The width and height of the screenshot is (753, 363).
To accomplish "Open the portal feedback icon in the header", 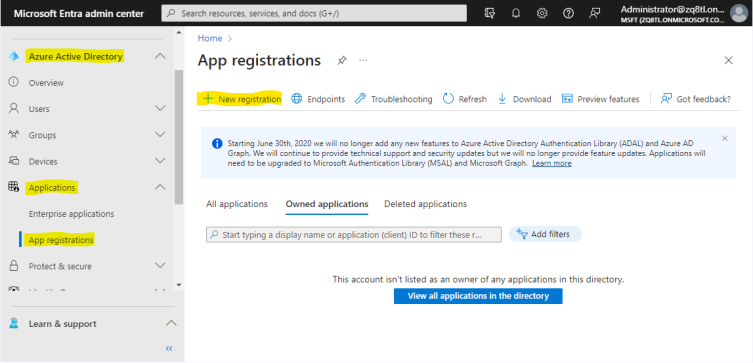I will pos(595,13).
